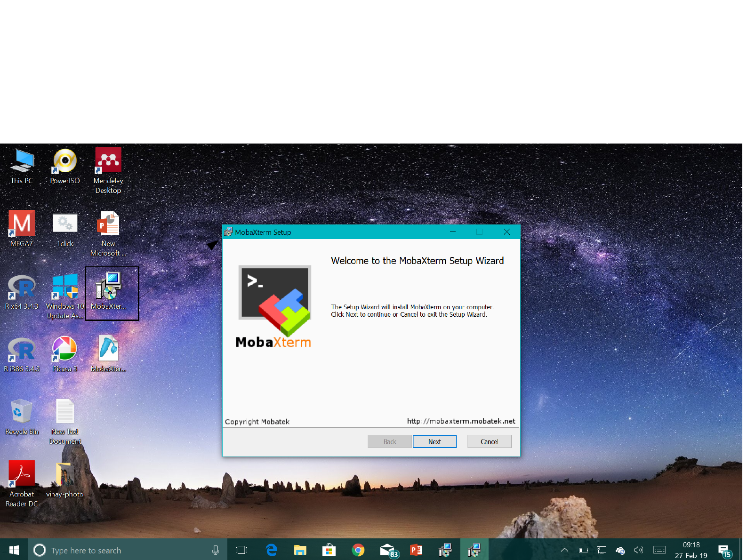Close the MobaXterm Setup window
Image resolution: width=747 pixels, height=560 pixels.
point(507,232)
